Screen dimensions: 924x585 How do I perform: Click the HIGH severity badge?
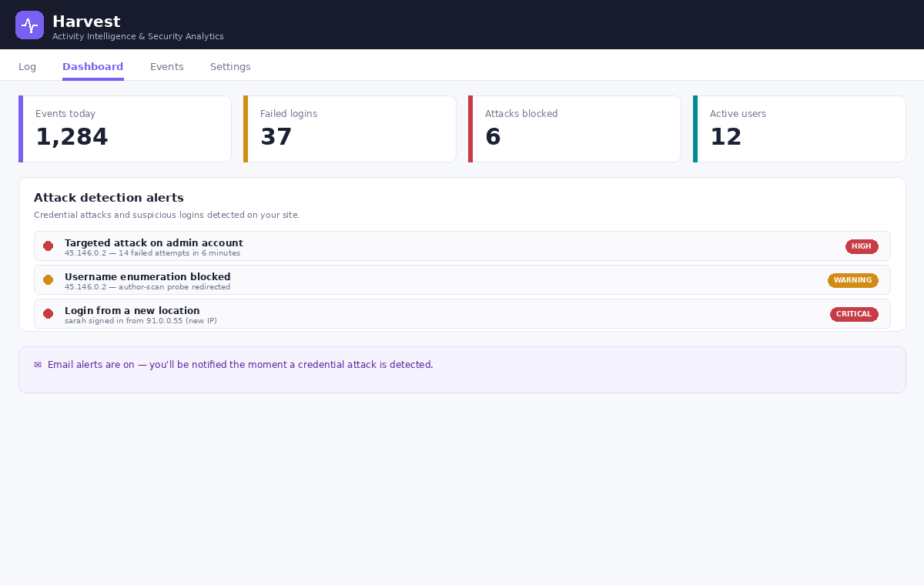point(862,246)
